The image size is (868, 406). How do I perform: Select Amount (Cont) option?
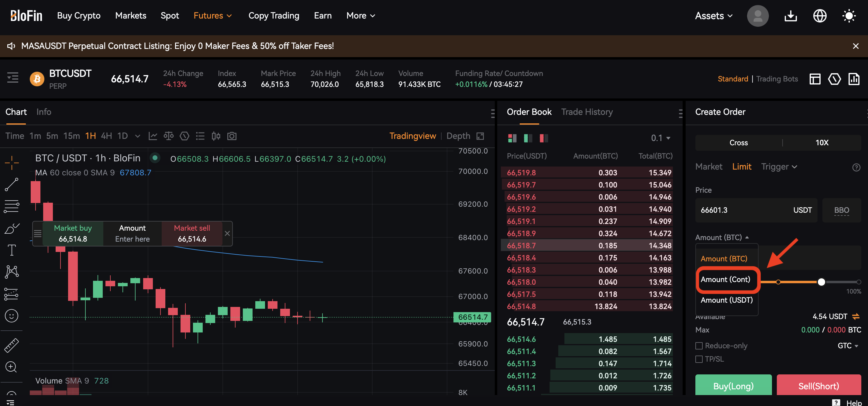(x=725, y=279)
